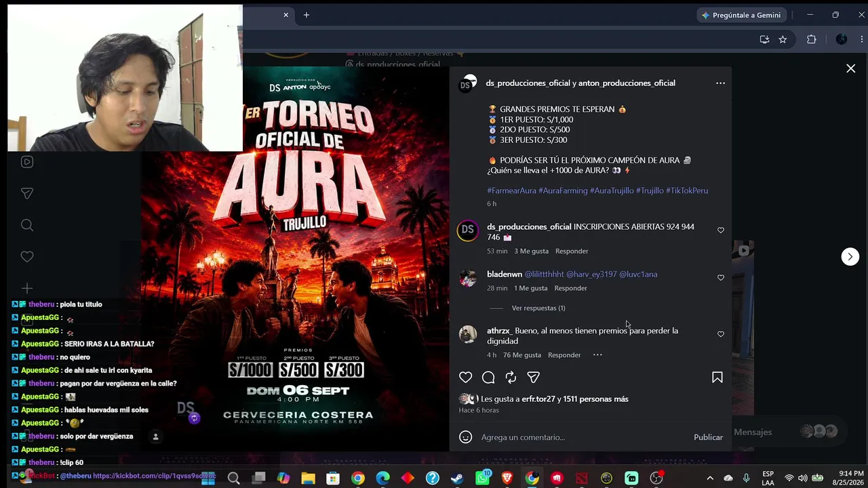This screenshot has width=868, height=488.
Task: Open the emoji picker in the comment box
Action: [x=465, y=437]
